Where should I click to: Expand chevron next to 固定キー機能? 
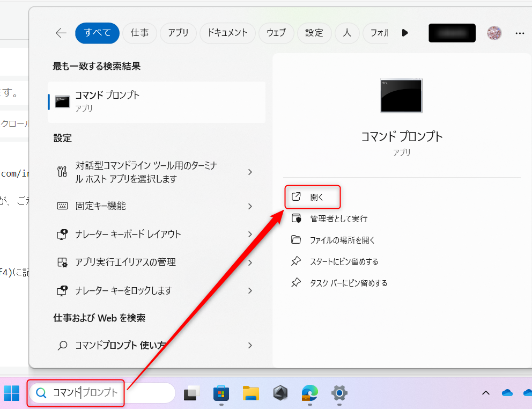[250, 206]
